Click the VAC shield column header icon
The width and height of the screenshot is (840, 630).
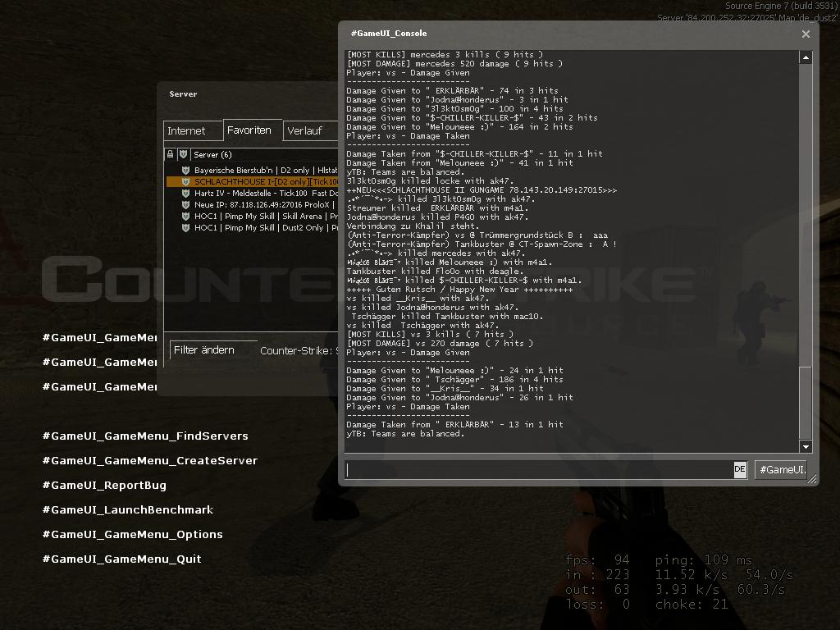[183, 154]
